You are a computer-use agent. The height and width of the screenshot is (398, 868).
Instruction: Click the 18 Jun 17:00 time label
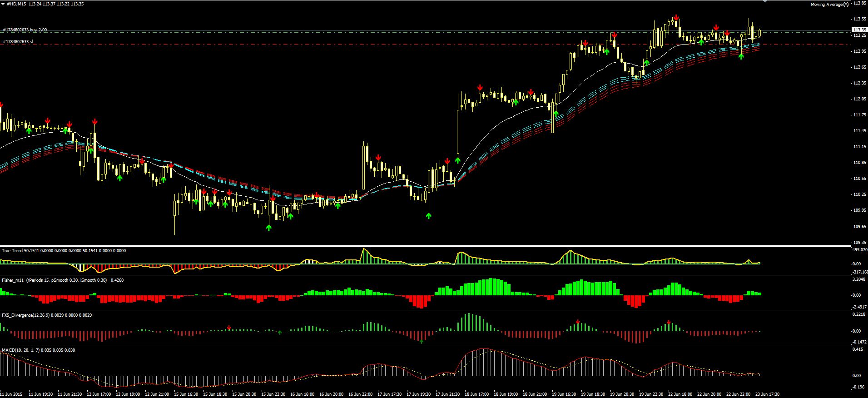coord(477,394)
